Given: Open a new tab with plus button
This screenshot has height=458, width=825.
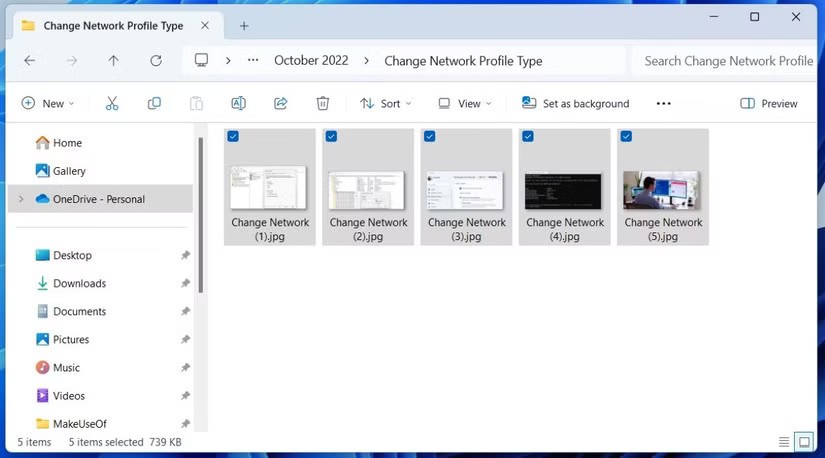Looking at the screenshot, I should click(x=244, y=26).
